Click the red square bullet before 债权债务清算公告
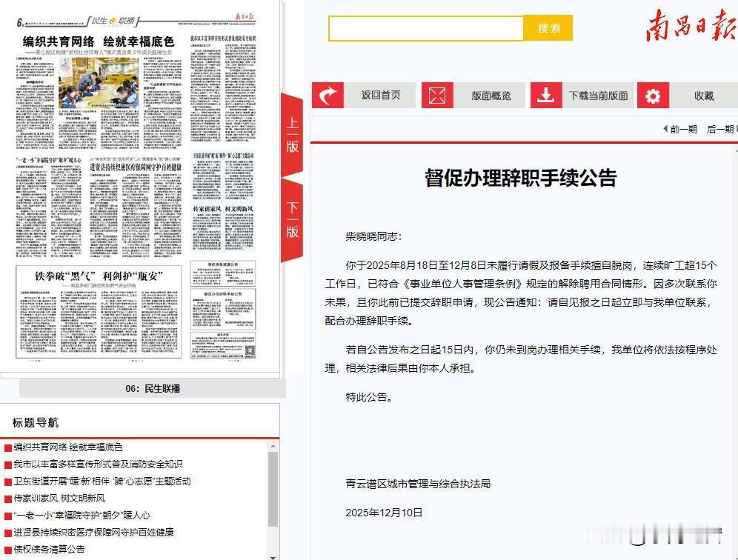Viewport: 738px width, 560px height. pos(7,550)
